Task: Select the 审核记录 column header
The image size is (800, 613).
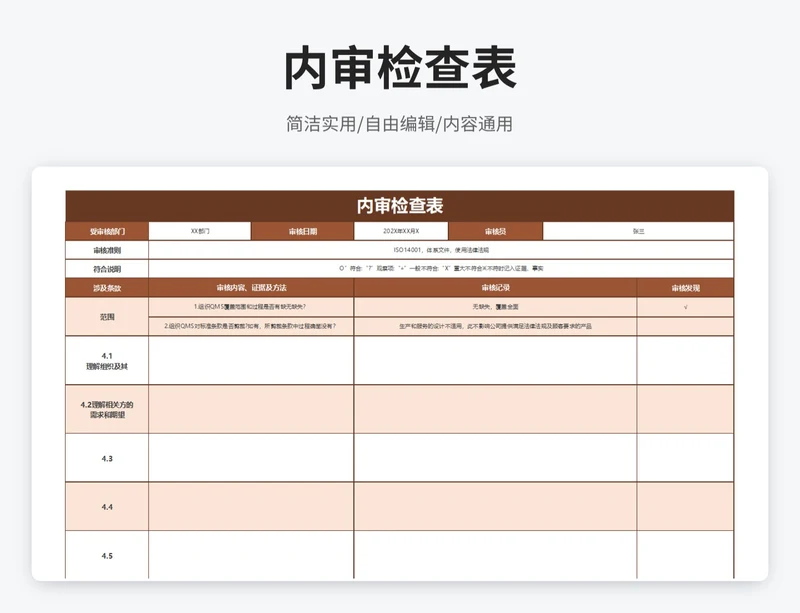Action: (495, 288)
